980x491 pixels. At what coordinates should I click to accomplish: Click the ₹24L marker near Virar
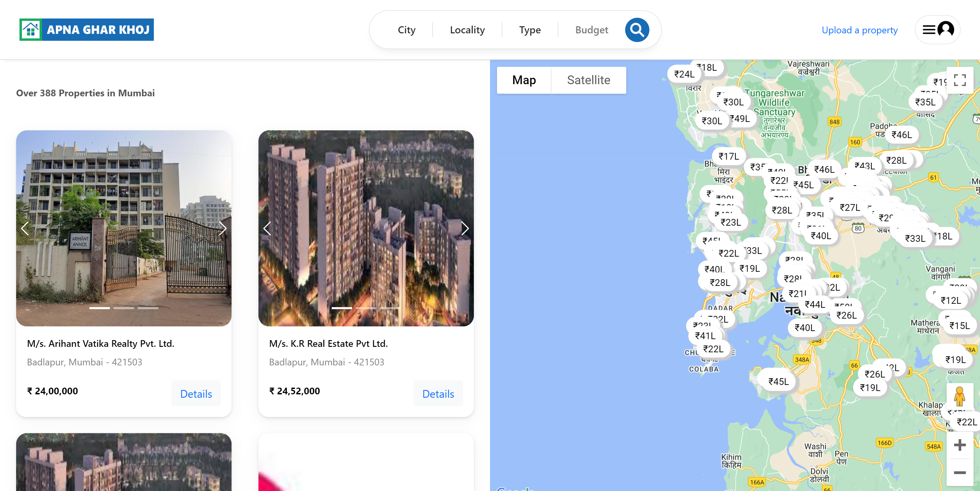point(684,74)
